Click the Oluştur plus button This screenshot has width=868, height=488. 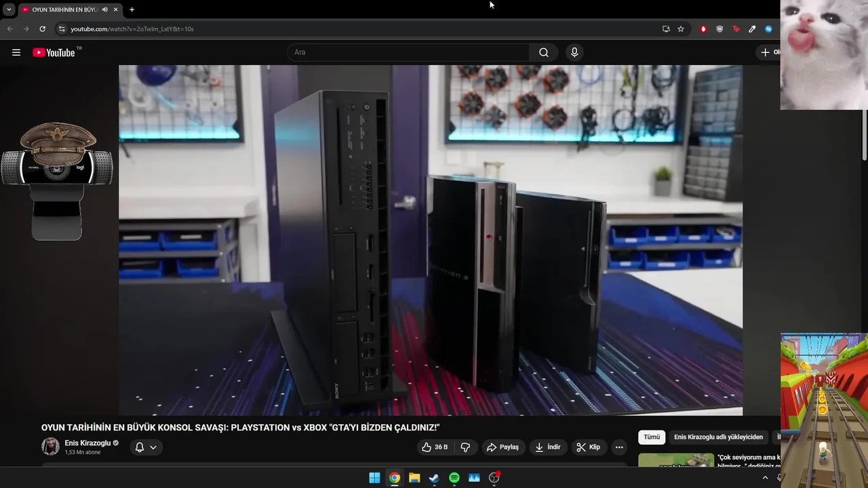(x=769, y=52)
